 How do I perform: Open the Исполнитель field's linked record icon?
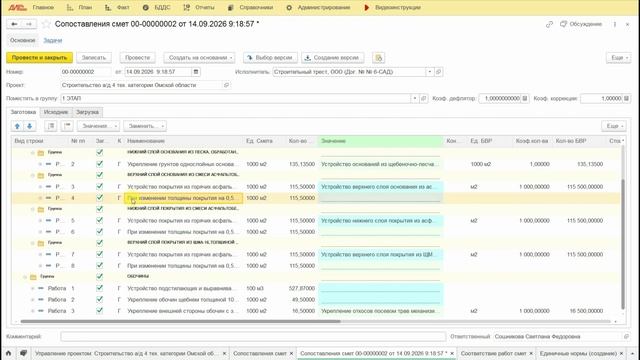click(438, 72)
